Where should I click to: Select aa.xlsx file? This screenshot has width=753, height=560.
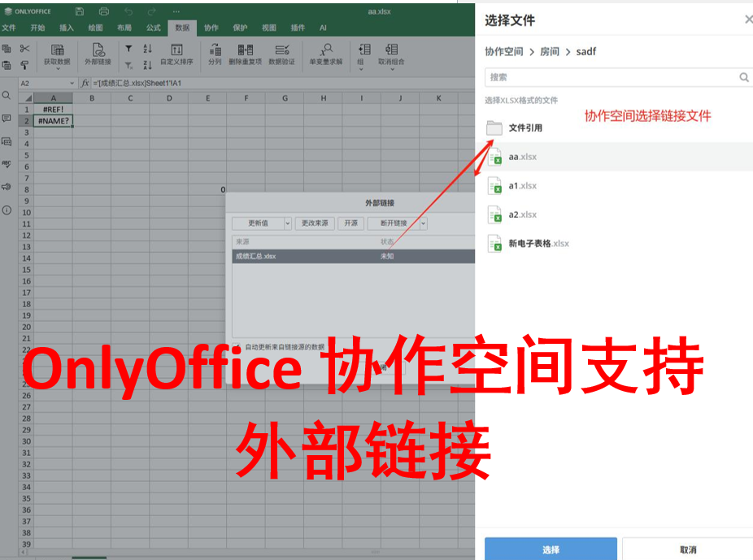pos(614,157)
